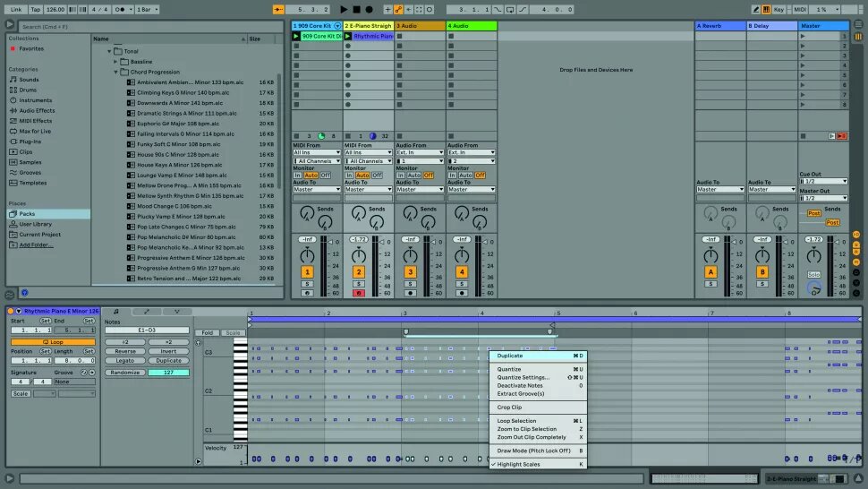This screenshot has width=868, height=489.
Task: Open the Cue Out dropdown
Action: pyautogui.click(x=821, y=182)
